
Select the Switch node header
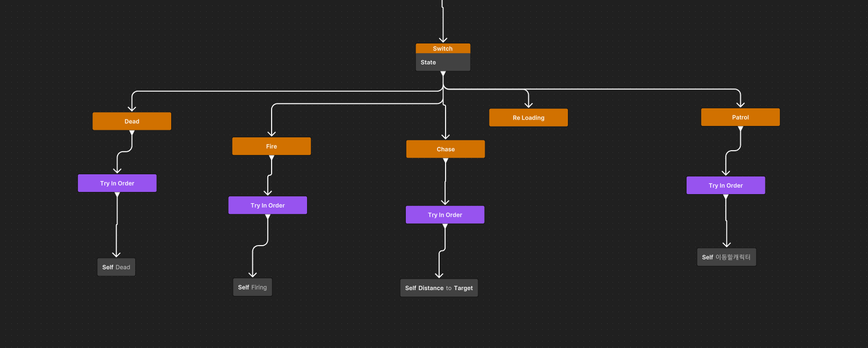tap(443, 48)
